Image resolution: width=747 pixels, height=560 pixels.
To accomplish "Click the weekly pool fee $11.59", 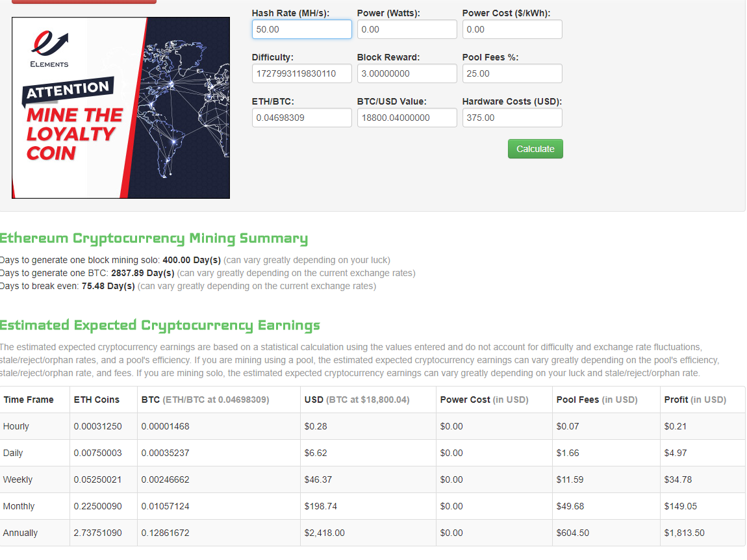I will [x=570, y=479].
